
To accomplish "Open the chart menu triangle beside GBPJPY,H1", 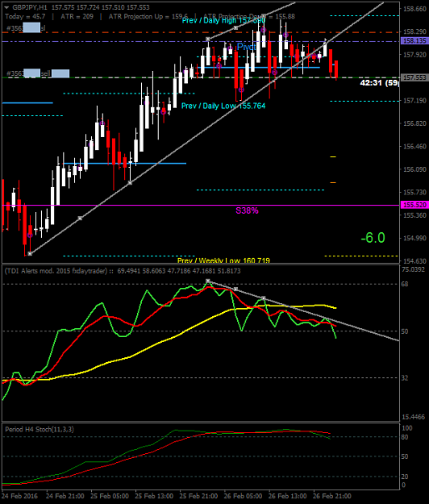I will click(6, 7).
